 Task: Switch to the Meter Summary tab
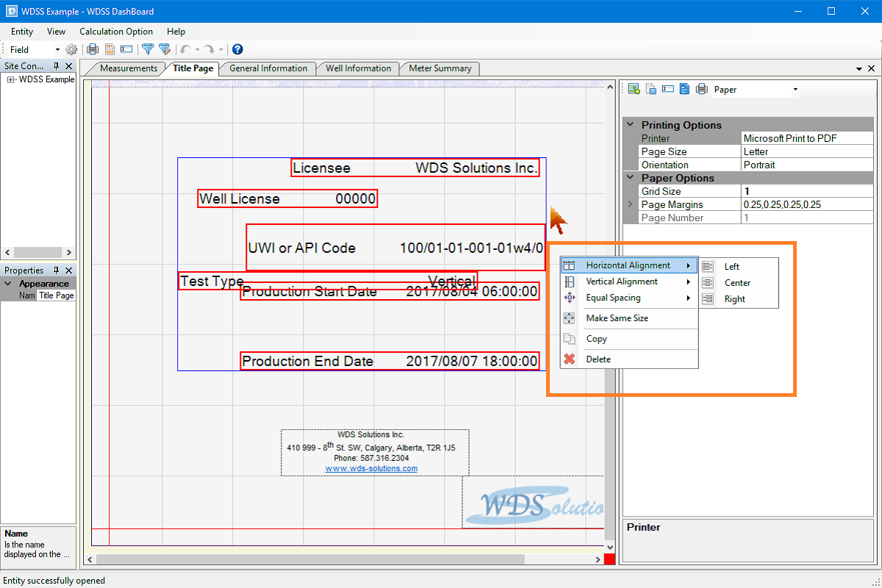tap(440, 68)
